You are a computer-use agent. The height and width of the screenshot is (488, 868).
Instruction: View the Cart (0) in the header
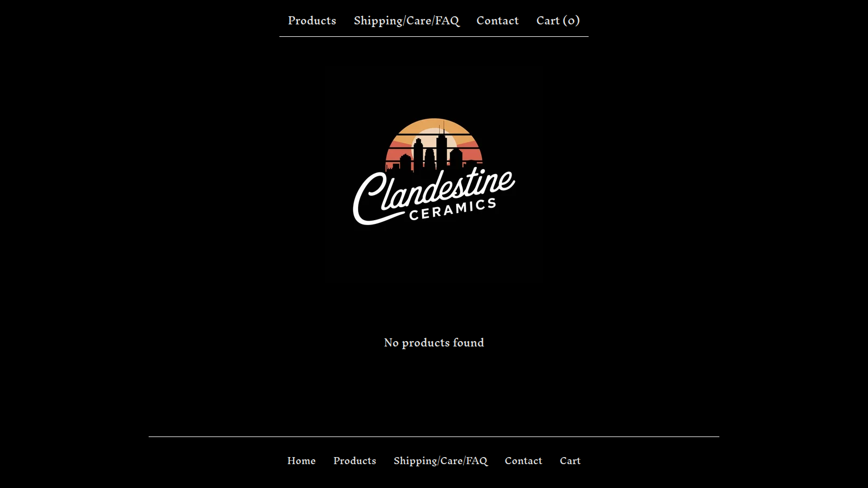(558, 21)
